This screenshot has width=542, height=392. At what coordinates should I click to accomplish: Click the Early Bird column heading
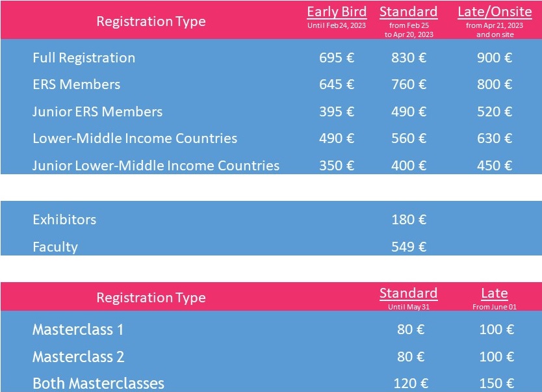(337, 12)
